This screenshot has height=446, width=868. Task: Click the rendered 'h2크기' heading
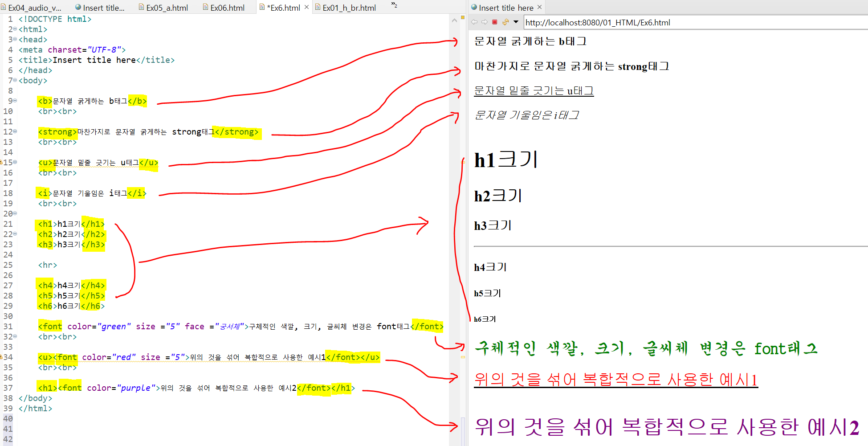point(498,196)
